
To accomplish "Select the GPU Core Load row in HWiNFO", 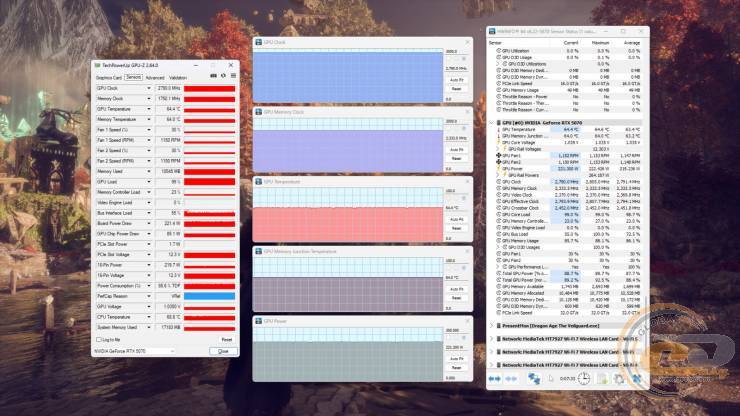I will pos(568,214).
